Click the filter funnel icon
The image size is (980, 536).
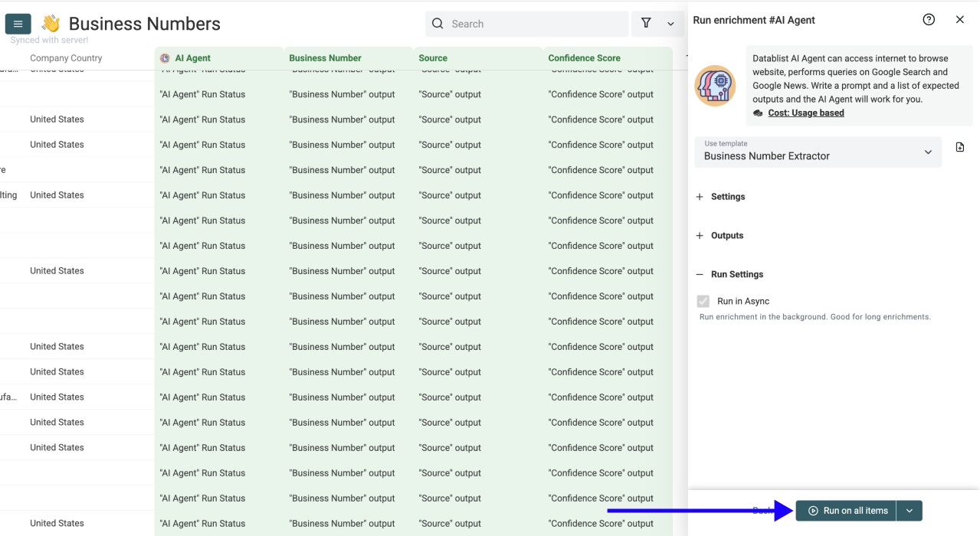tap(646, 24)
